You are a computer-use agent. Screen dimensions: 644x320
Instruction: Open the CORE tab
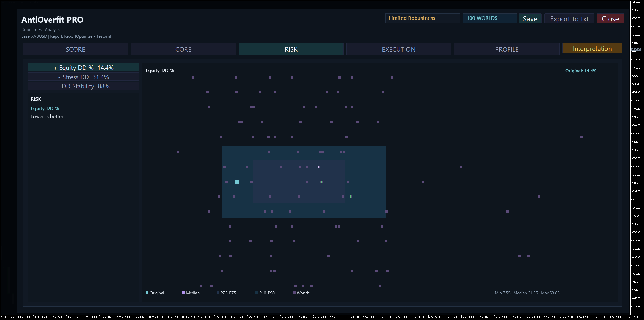pos(183,49)
